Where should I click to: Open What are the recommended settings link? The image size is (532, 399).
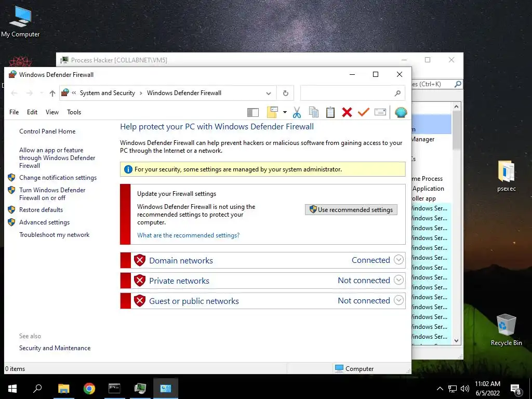[188, 235]
